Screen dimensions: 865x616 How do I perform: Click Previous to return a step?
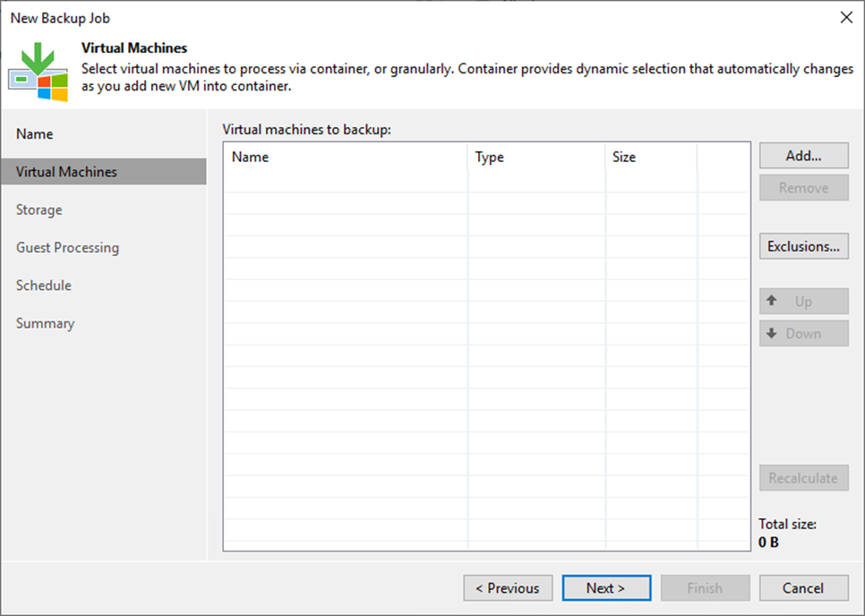click(508, 587)
